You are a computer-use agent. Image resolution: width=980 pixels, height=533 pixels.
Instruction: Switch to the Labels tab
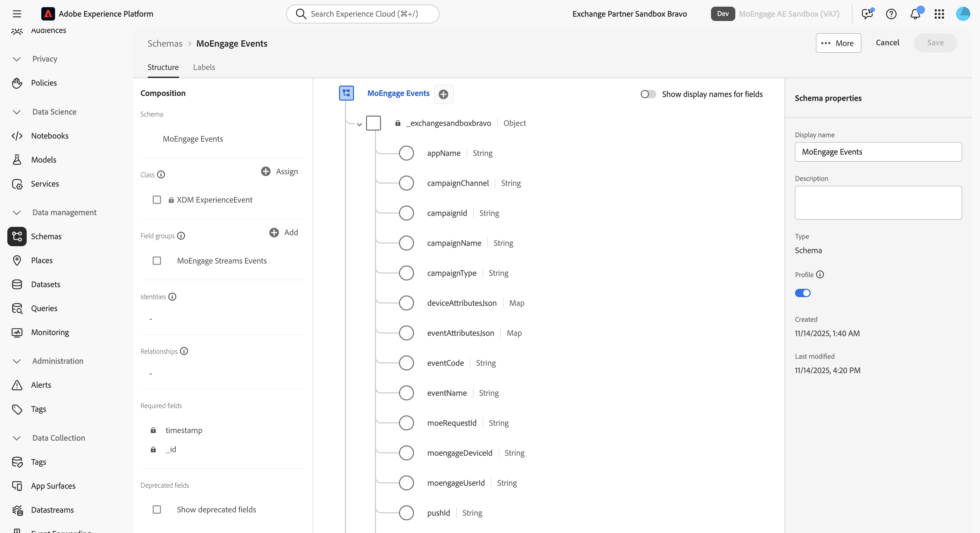tap(204, 67)
